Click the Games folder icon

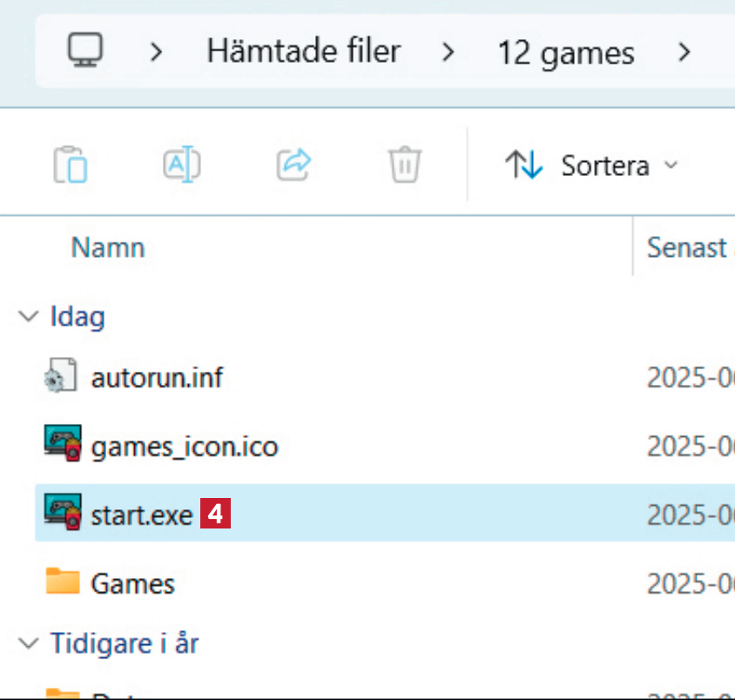(63, 582)
